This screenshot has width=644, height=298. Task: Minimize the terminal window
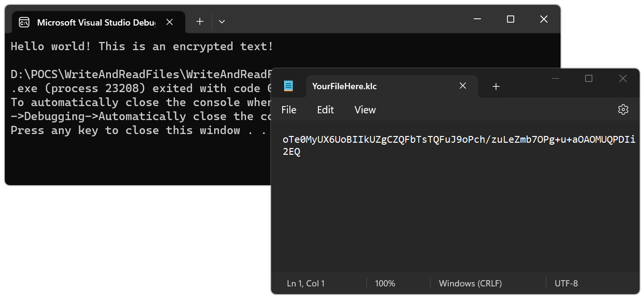point(478,19)
